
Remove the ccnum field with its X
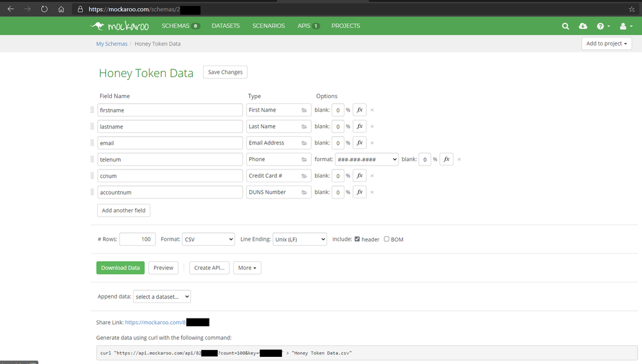(372, 176)
